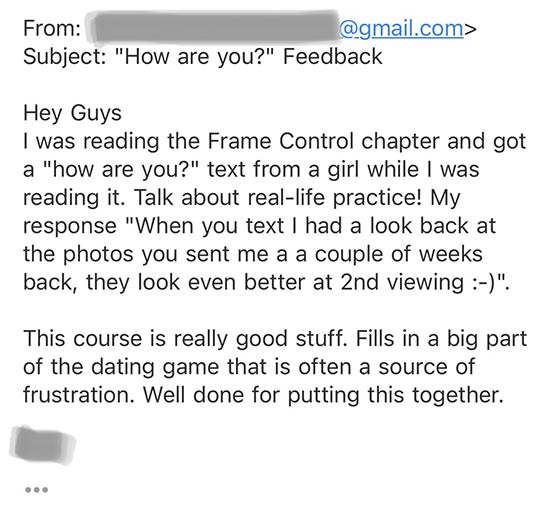Click the @gmail.com email link
Screen dimensions: 550x511
click(401, 29)
